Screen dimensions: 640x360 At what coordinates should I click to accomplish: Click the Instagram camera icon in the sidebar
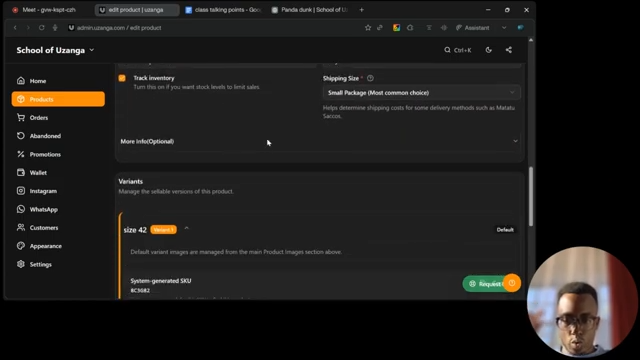point(21,191)
